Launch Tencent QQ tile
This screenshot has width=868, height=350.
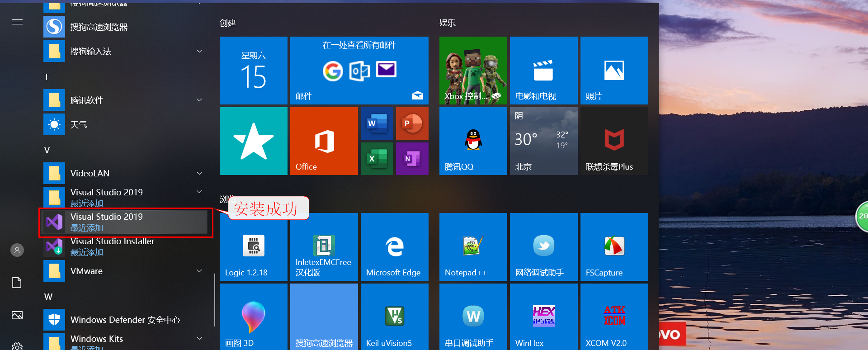(x=473, y=141)
